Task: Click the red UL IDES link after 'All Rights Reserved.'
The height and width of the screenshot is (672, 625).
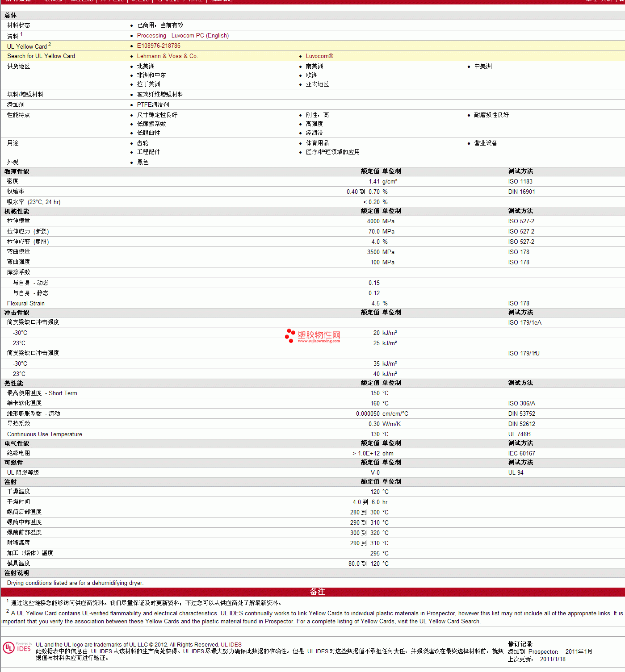Action: pos(231,645)
